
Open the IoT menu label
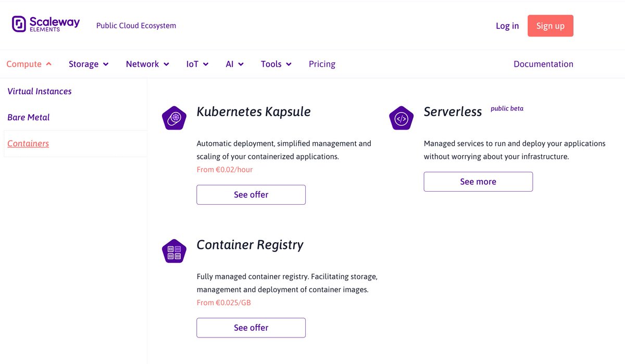pyautogui.click(x=192, y=64)
